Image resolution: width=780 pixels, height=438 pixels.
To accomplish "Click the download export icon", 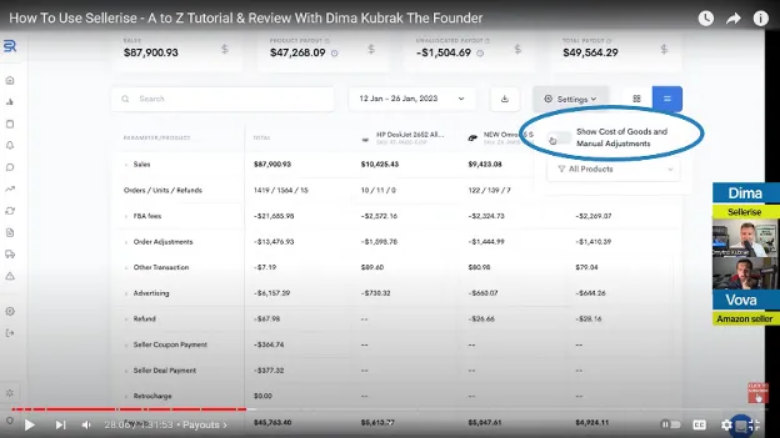I will point(504,99).
